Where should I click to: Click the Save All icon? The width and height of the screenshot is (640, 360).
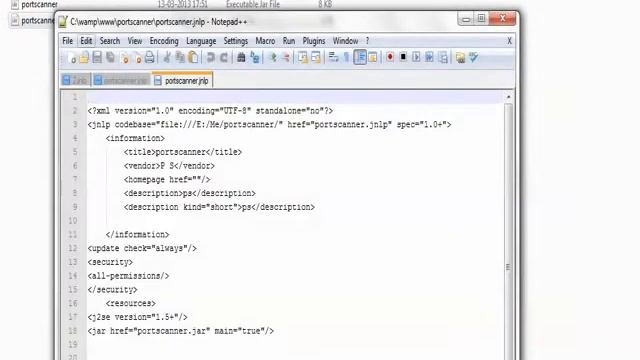tap(110, 58)
